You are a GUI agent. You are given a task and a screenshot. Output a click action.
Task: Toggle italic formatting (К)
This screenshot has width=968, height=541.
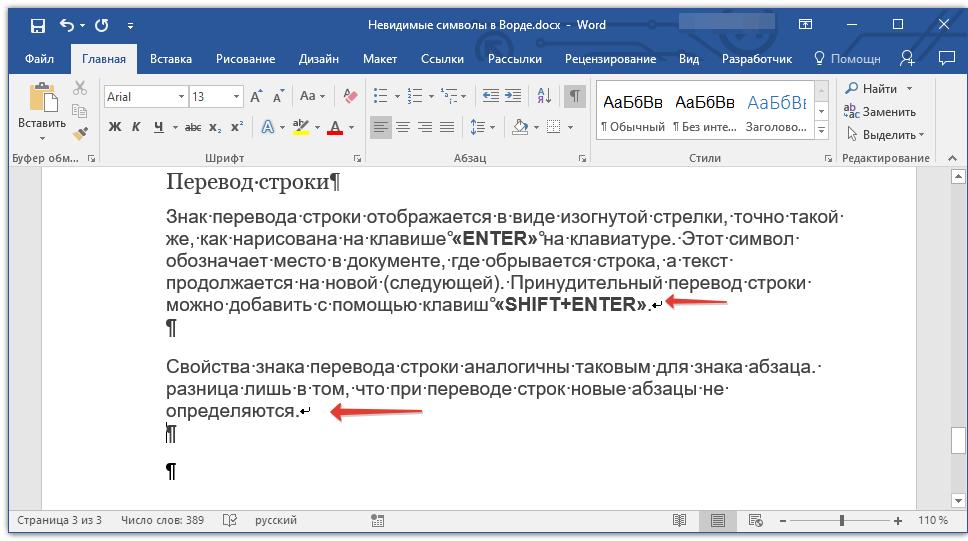click(x=137, y=127)
